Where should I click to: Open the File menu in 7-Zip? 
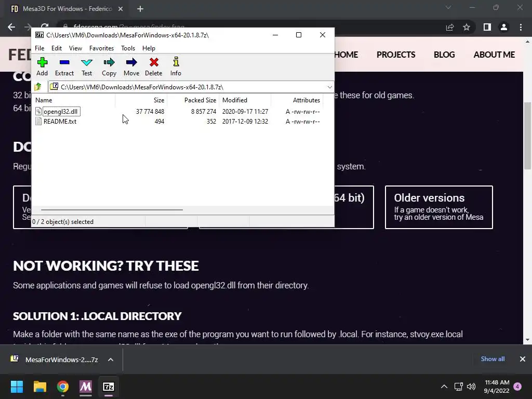[x=39, y=48]
